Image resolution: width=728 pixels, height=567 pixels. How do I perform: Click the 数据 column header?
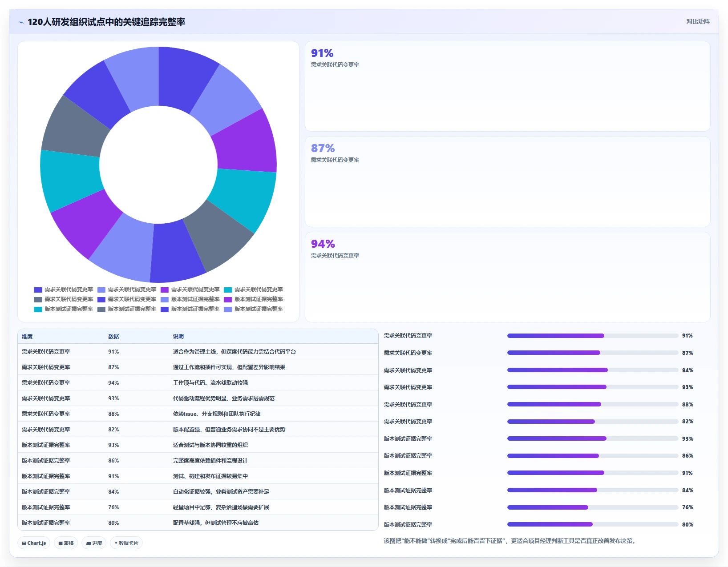[x=113, y=337]
